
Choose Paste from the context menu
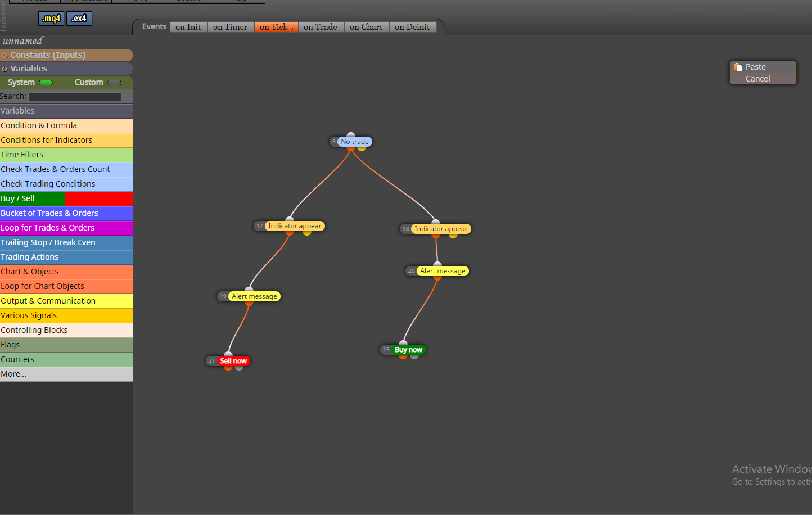[x=763, y=67]
